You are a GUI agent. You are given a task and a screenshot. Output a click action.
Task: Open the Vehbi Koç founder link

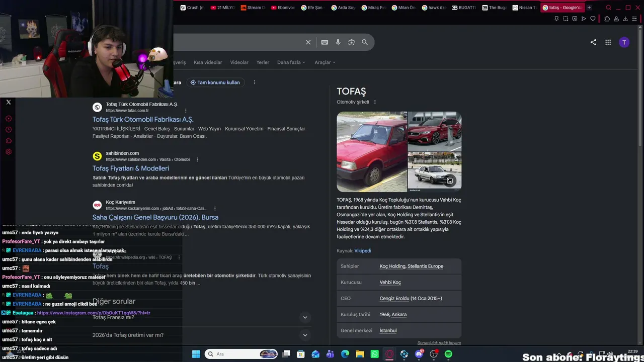click(390, 283)
